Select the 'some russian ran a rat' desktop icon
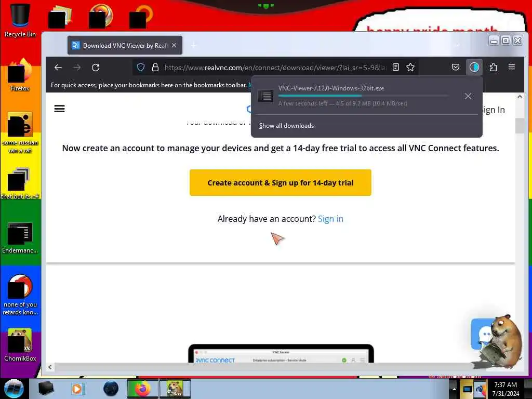This screenshot has width=532, height=399. pyautogui.click(x=20, y=132)
